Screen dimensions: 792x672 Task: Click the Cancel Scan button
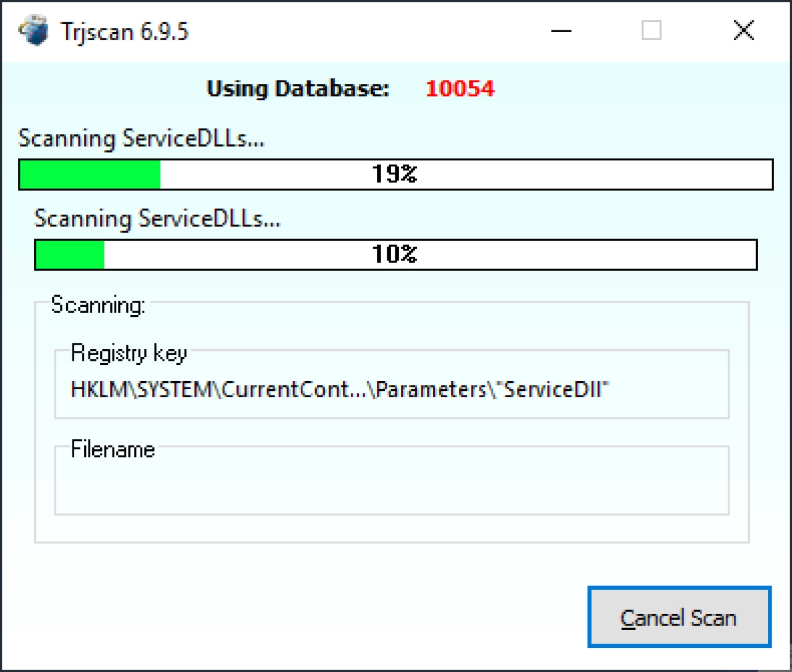coord(679,617)
